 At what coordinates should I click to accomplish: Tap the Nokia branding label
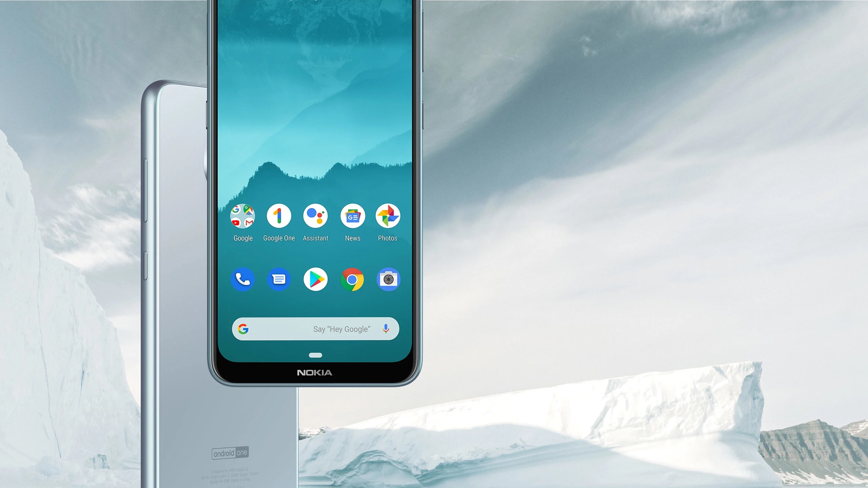pos(314,372)
